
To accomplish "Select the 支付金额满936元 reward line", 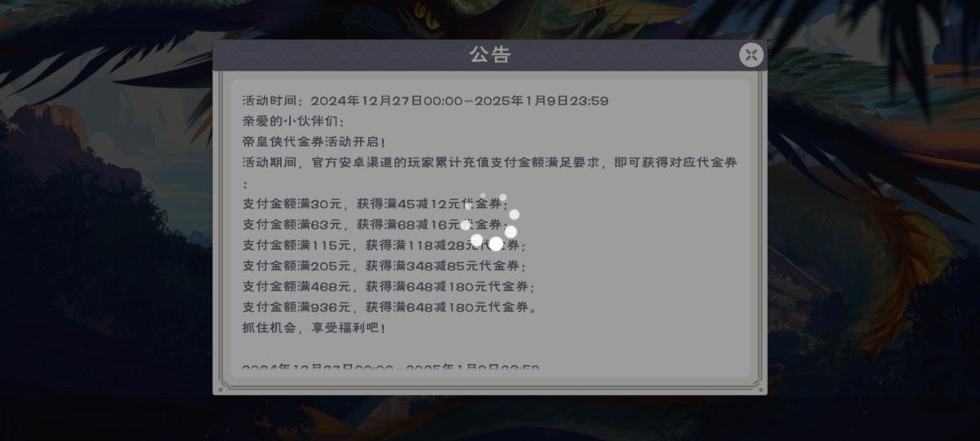I will (389, 308).
